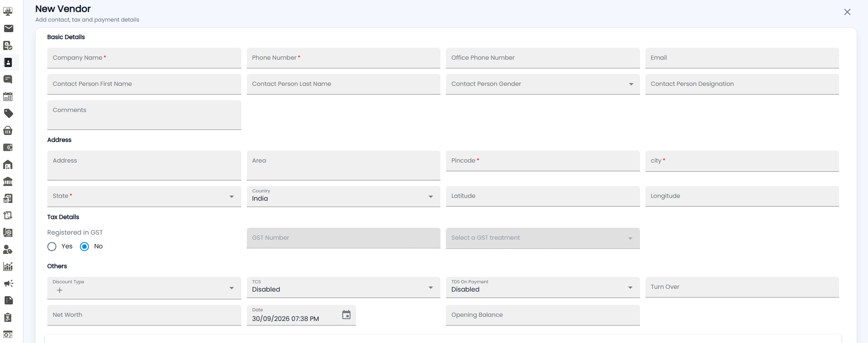This screenshot has width=868, height=343.
Task: Click into the Comments text area
Action: click(x=144, y=115)
